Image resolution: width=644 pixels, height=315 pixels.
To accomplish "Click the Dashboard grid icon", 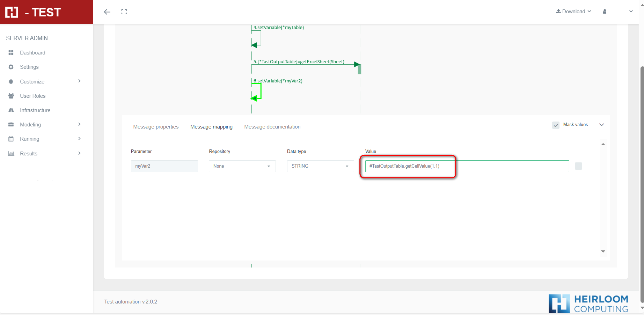I will [11, 53].
